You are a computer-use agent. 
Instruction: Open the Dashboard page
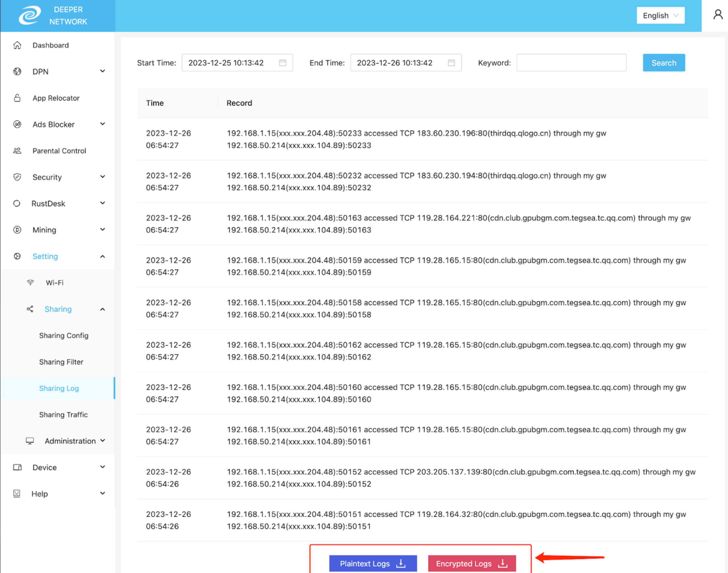pos(51,45)
